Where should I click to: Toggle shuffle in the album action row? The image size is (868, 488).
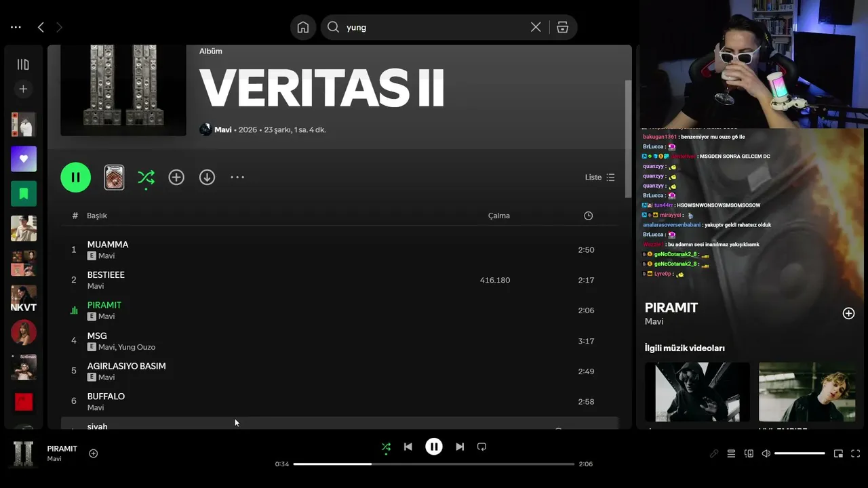[146, 178]
